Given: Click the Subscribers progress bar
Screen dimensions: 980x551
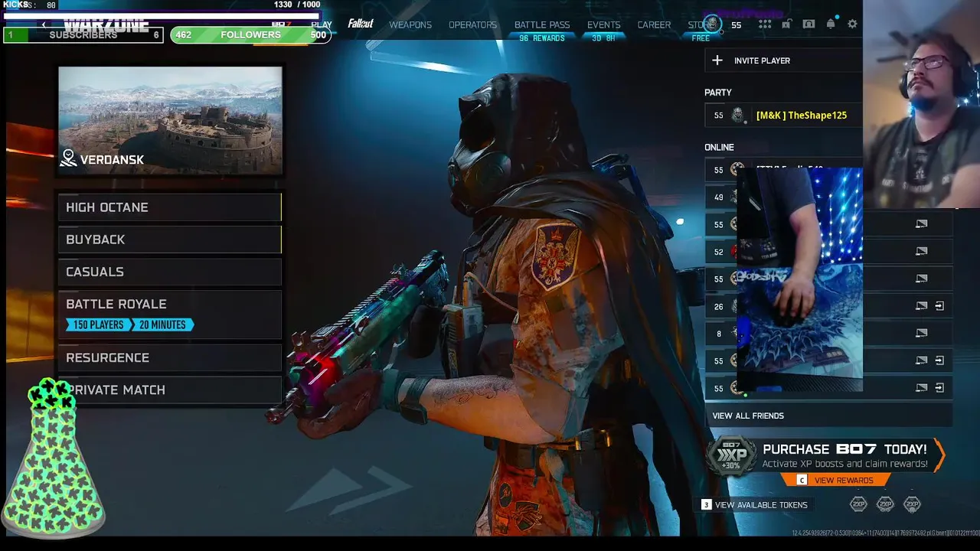Looking at the screenshot, I should [83, 35].
